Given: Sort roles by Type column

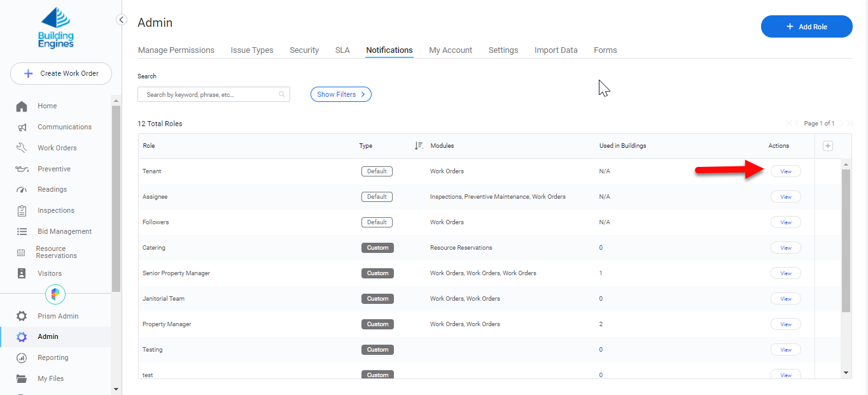Looking at the screenshot, I should coord(418,146).
